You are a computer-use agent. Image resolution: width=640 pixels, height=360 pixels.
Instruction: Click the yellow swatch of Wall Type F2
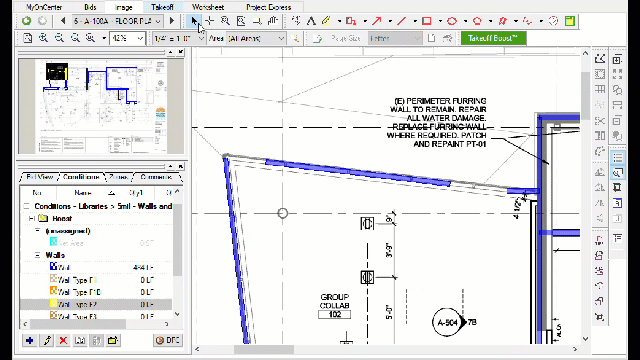[53, 303]
